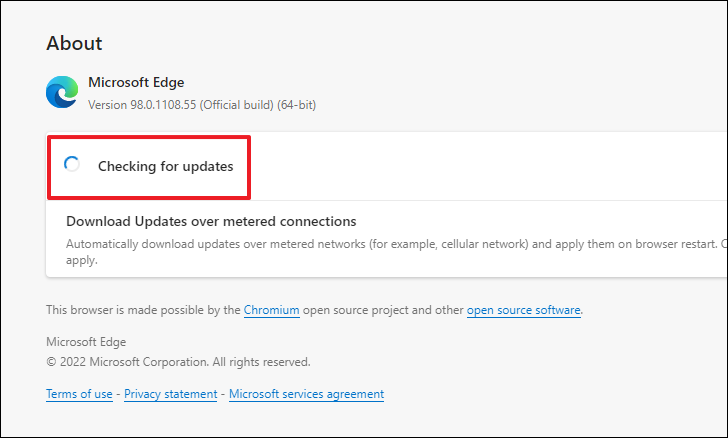Click the Microsoft Edge footer label
728x438 pixels.
click(x=86, y=342)
